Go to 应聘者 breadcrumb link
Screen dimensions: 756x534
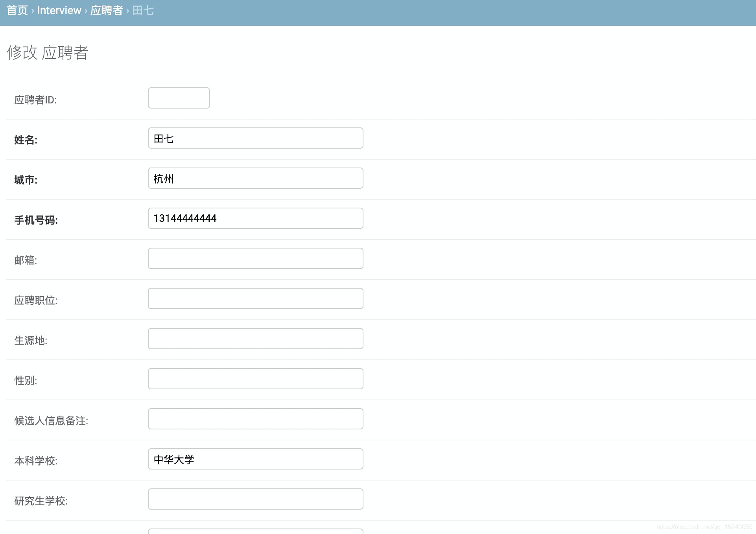[x=107, y=11]
